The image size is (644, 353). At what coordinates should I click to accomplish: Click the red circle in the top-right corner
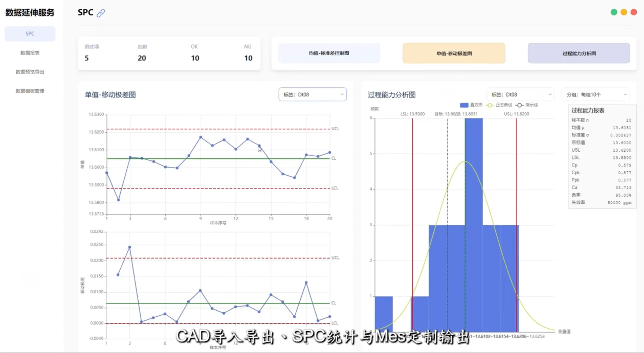[634, 12]
